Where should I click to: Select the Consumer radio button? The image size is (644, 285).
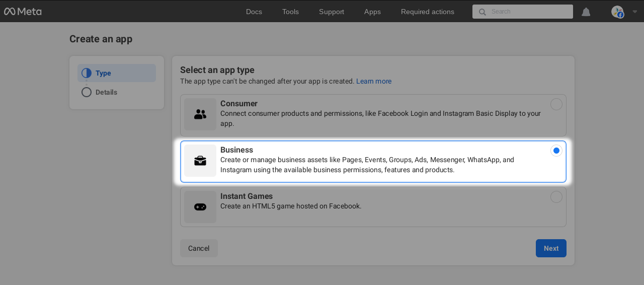pyautogui.click(x=556, y=104)
